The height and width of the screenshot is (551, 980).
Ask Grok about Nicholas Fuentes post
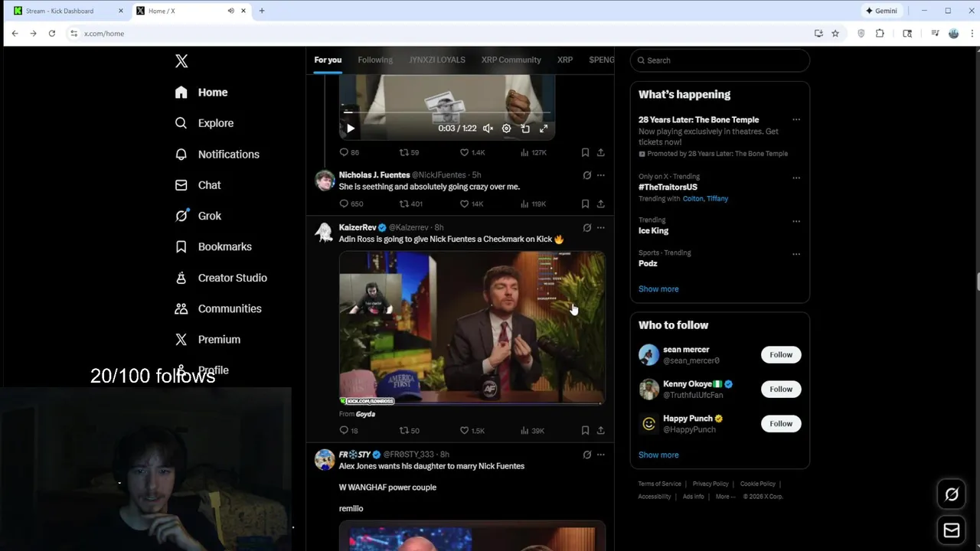(587, 175)
